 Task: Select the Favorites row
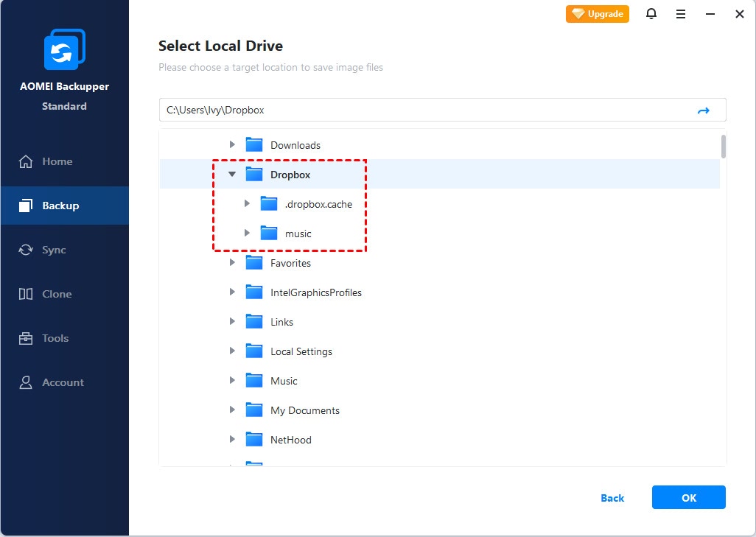440,263
